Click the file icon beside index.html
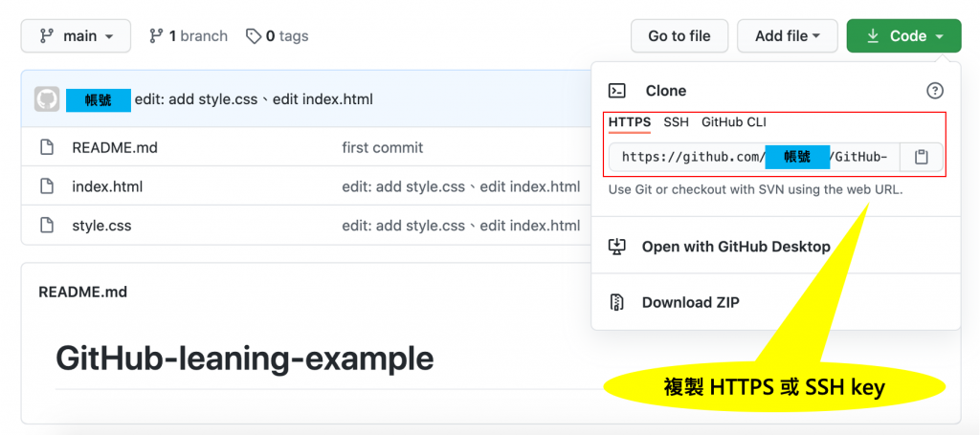The width and height of the screenshot is (980, 435). [x=47, y=186]
